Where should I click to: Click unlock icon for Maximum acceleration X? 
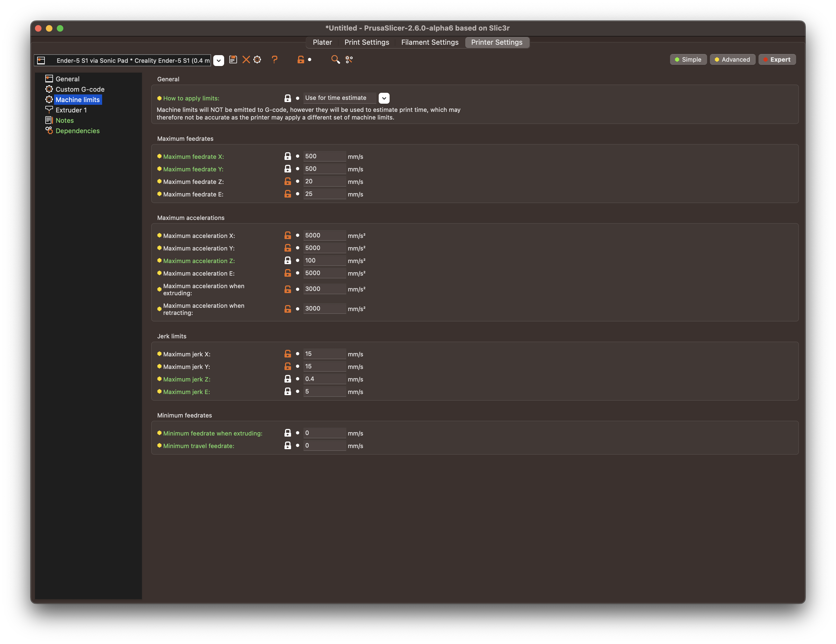click(x=287, y=235)
